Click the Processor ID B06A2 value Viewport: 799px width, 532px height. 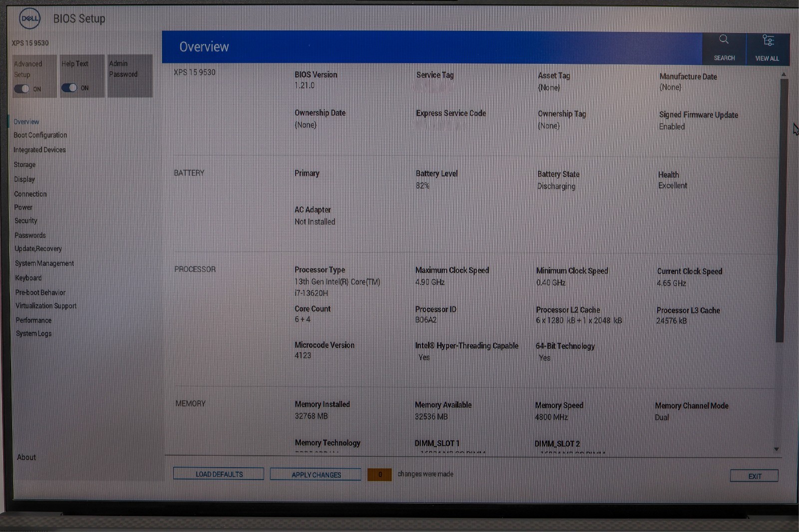pyautogui.click(x=426, y=320)
